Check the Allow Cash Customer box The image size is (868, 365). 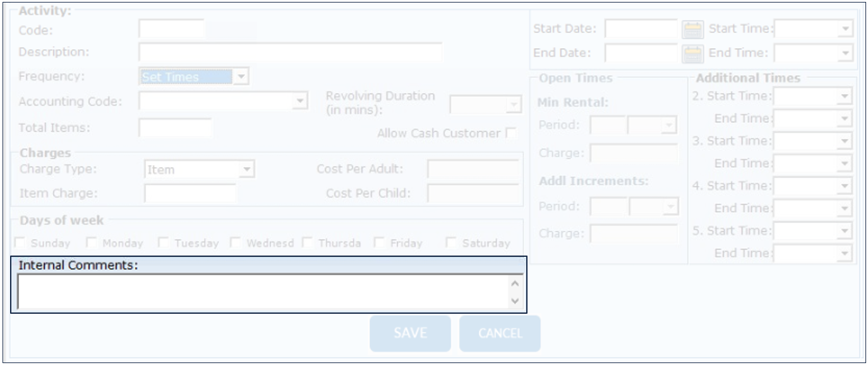511,133
